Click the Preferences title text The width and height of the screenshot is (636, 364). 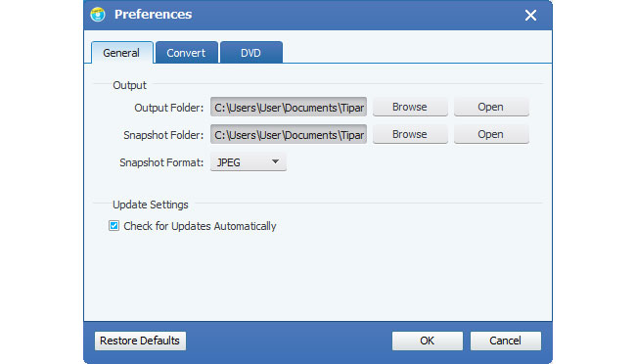[154, 15]
